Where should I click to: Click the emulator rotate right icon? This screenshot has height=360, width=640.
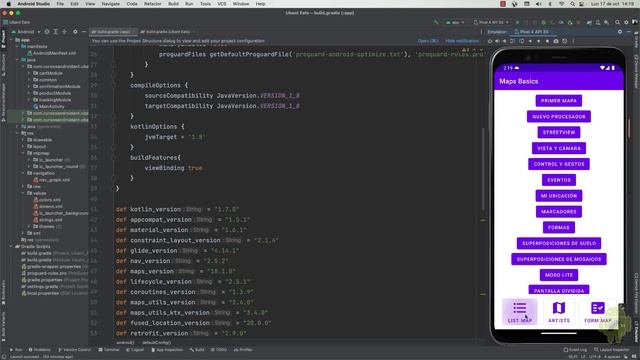522,41
